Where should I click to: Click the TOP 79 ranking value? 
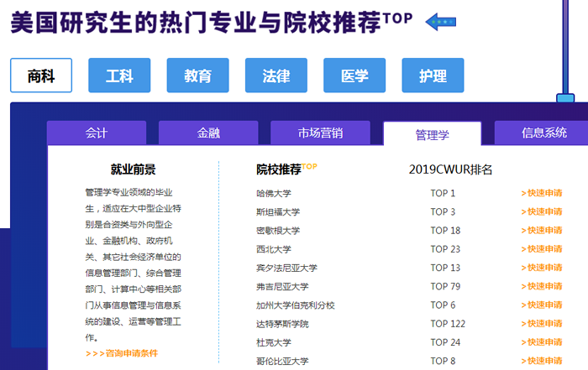[x=445, y=286]
